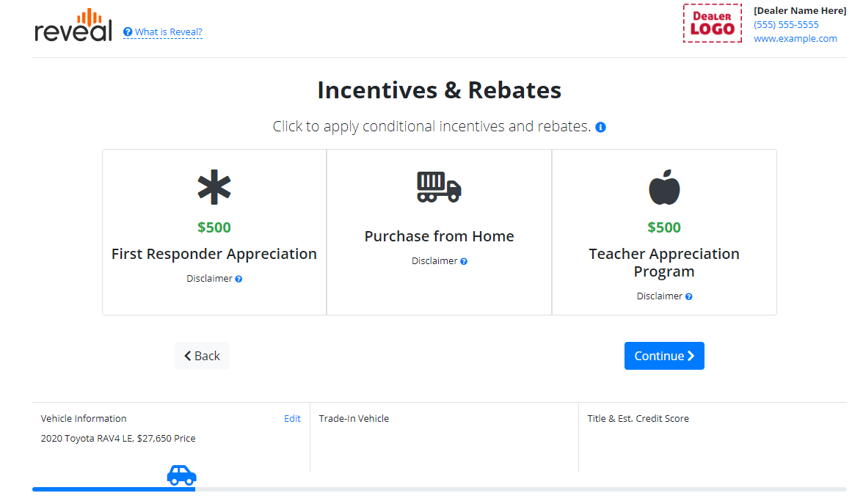Click the Dealer Logo placeholder image
This screenshot has width=863, height=504.
pyautogui.click(x=713, y=23)
